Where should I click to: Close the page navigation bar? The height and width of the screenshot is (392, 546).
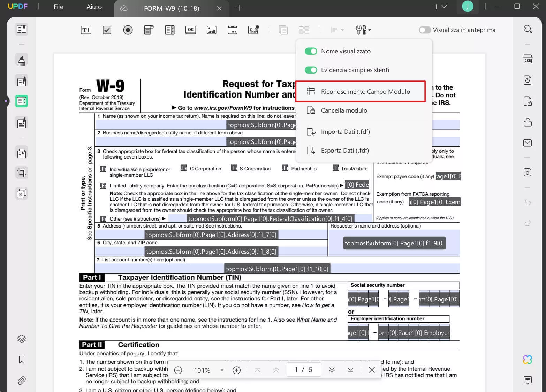(x=372, y=370)
